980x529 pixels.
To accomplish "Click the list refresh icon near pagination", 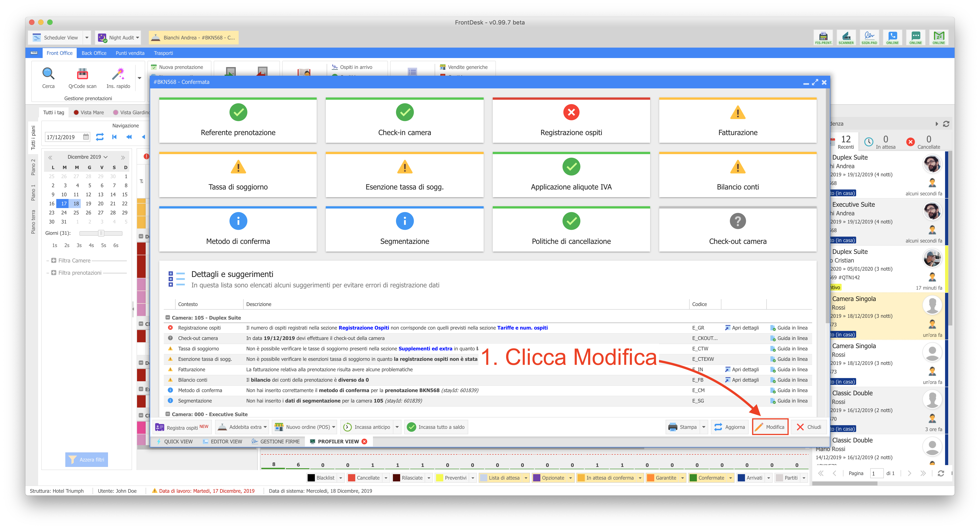I will 941,473.
